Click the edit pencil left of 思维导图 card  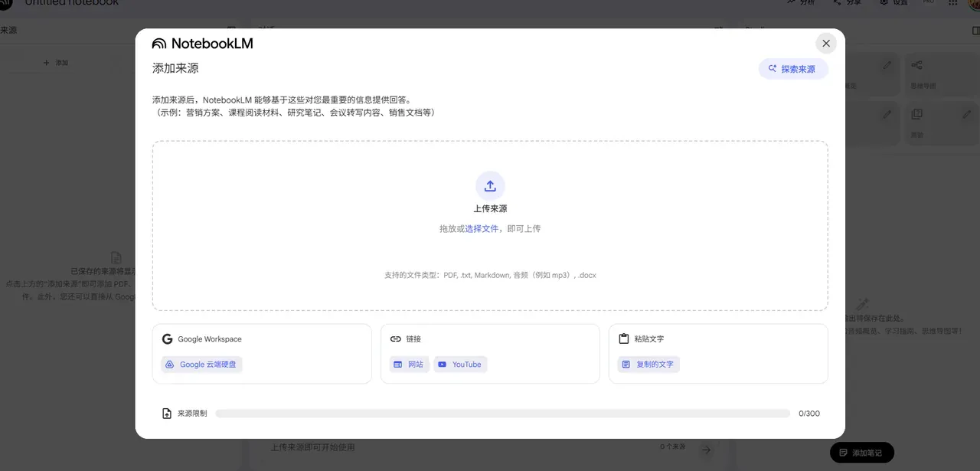pos(887,66)
